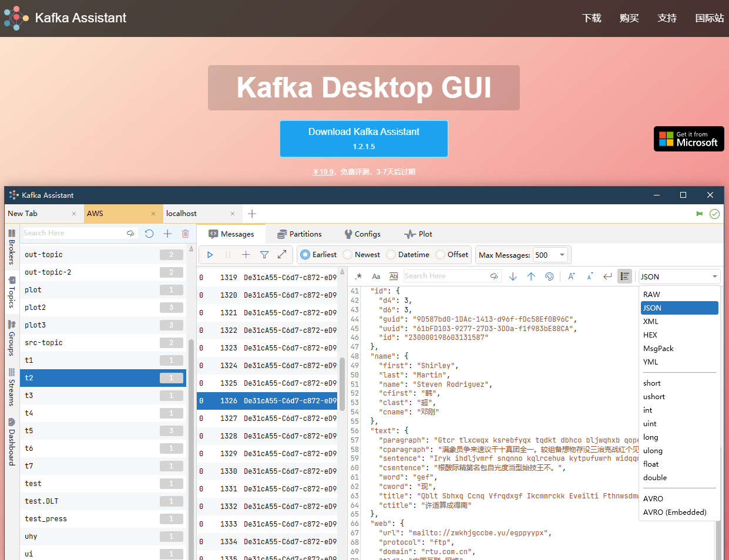The image size is (729, 560).
Task: Enable match case with the Aa toggle
Action: [x=376, y=276]
